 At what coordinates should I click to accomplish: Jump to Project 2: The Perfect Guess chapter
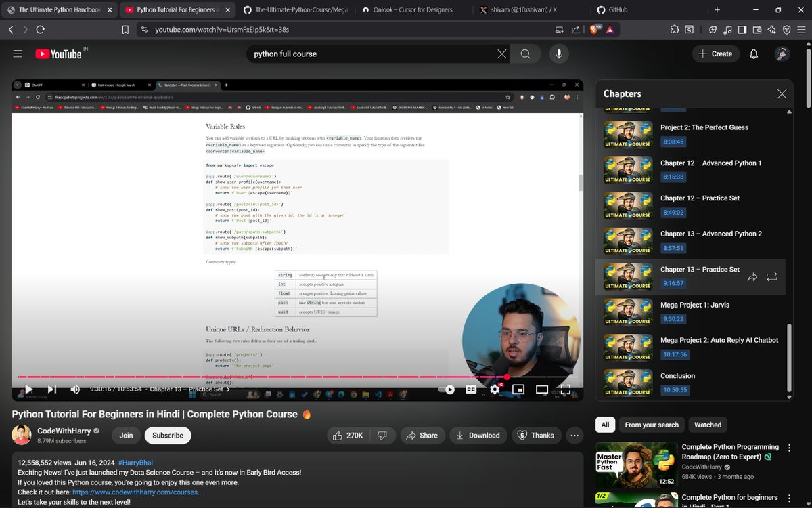pyautogui.click(x=690, y=134)
